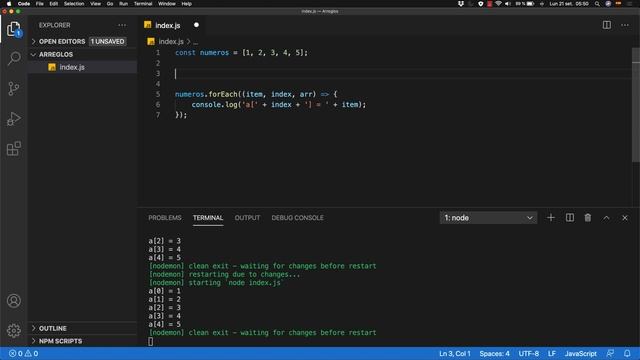Open Explorer panel more actions ellipsis
640x360 pixels.
pyautogui.click(x=122, y=25)
